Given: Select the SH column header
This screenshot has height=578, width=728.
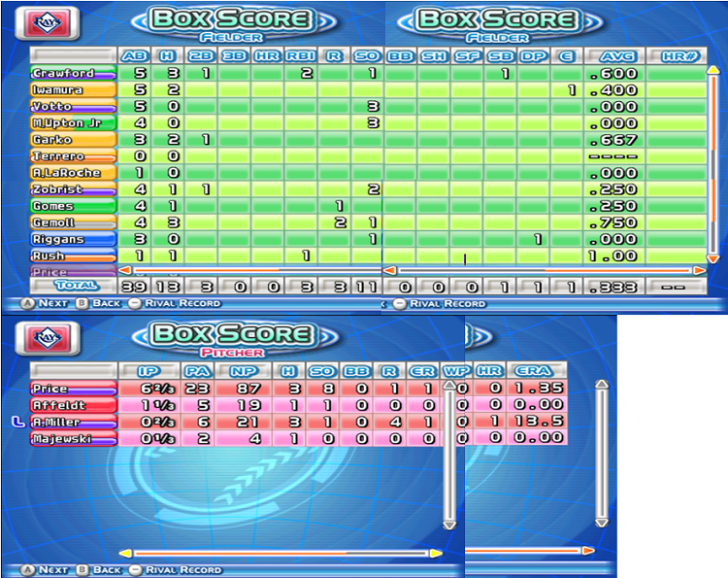Looking at the screenshot, I should [x=434, y=56].
